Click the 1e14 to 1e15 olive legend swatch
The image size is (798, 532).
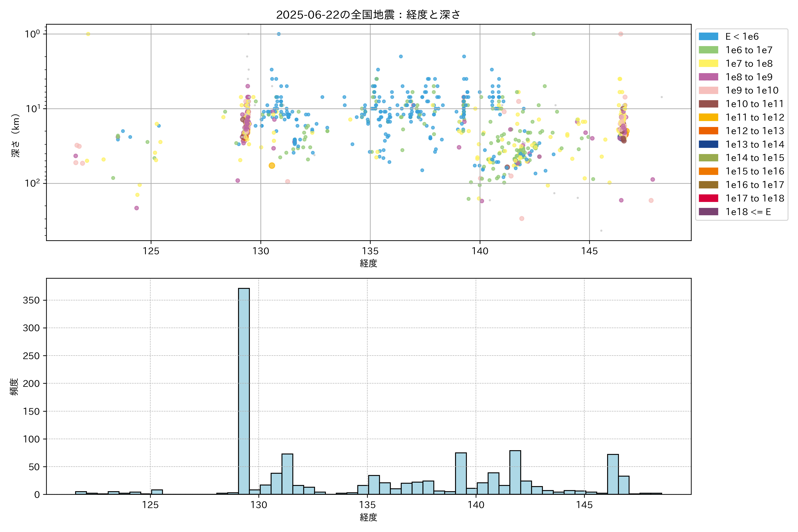click(708, 158)
